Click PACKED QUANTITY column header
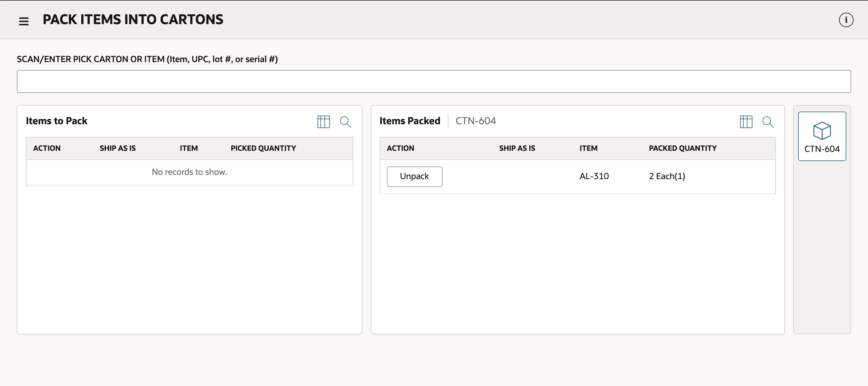The width and height of the screenshot is (868, 386). coord(683,148)
